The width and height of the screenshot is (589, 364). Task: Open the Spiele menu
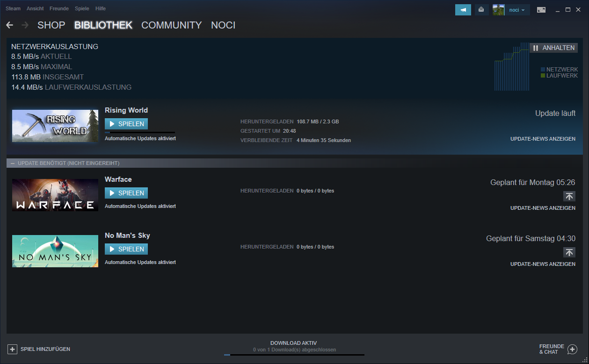[x=82, y=8]
